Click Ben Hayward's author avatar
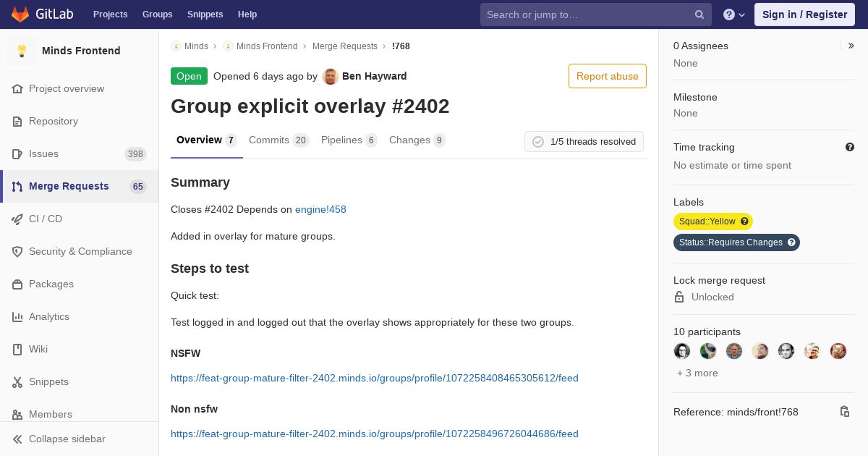868x456 pixels. tap(331, 76)
